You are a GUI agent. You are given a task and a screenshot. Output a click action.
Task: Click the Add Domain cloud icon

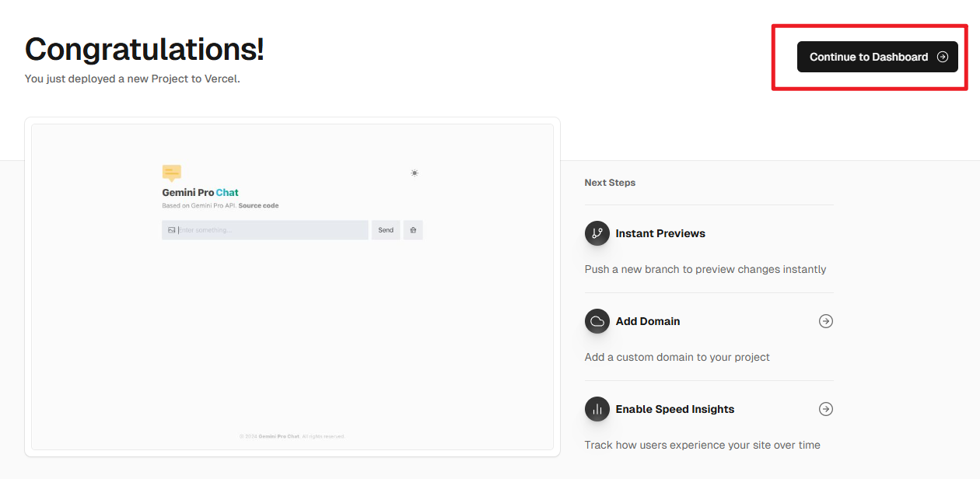tap(597, 321)
